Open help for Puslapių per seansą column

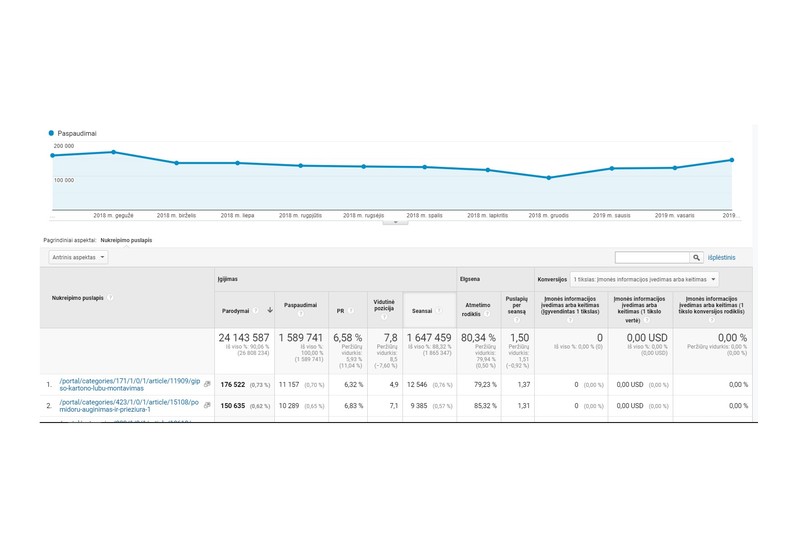(x=516, y=320)
